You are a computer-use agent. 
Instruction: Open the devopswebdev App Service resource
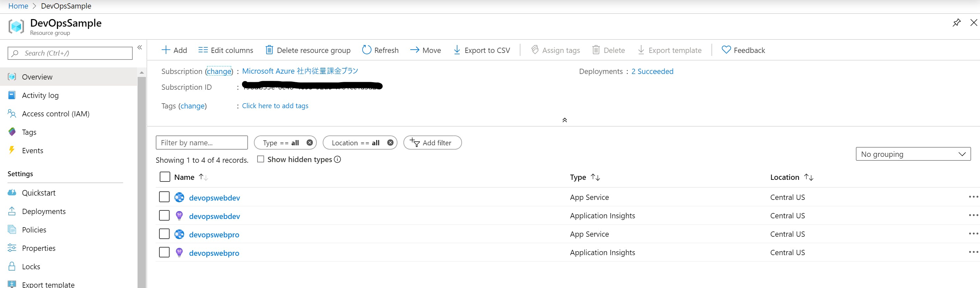click(x=215, y=198)
